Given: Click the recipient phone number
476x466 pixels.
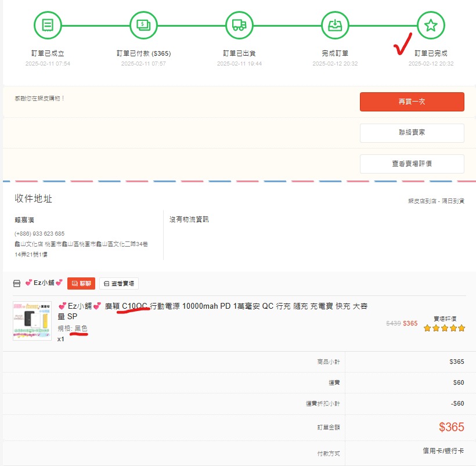Looking at the screenshot, I should point(39,234).
